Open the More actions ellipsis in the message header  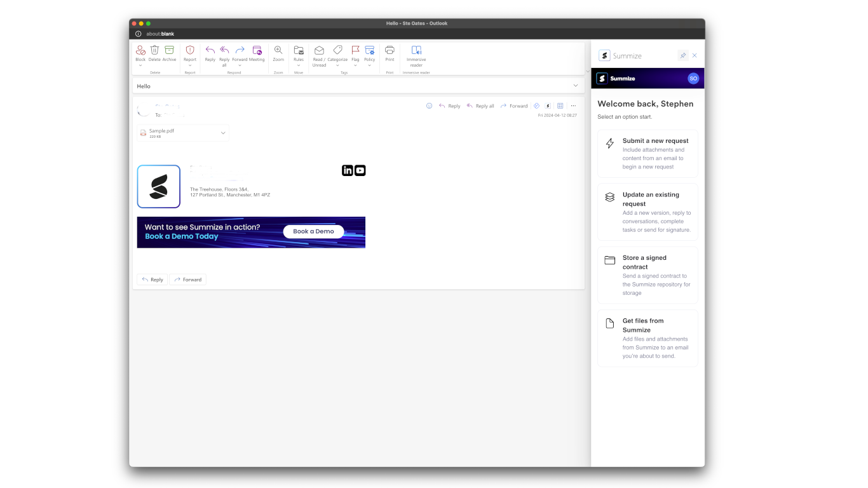tap(573, 106)
